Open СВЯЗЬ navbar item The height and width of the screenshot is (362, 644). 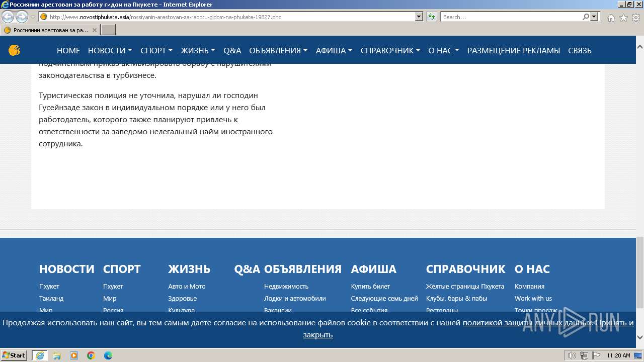pos(580,50)
